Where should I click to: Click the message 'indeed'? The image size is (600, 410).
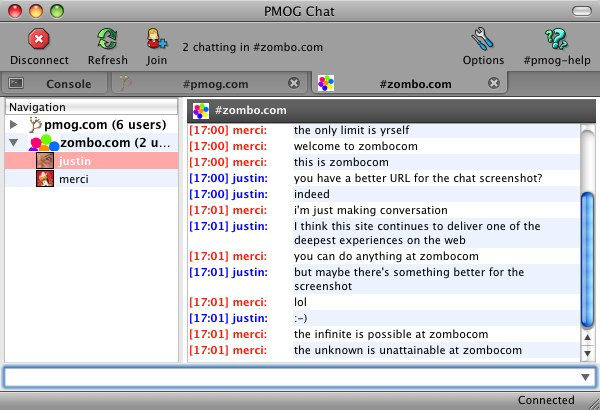(x=311, y=194)
